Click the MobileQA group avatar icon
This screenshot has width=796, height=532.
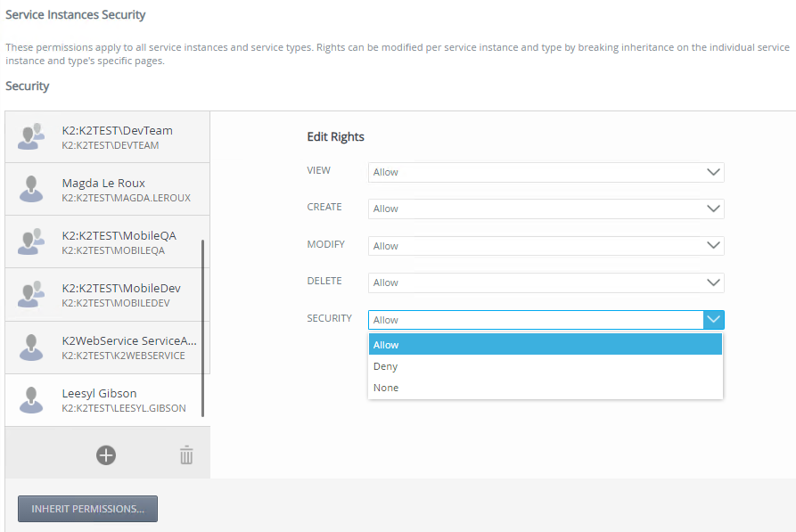click(x=33, y=242)
